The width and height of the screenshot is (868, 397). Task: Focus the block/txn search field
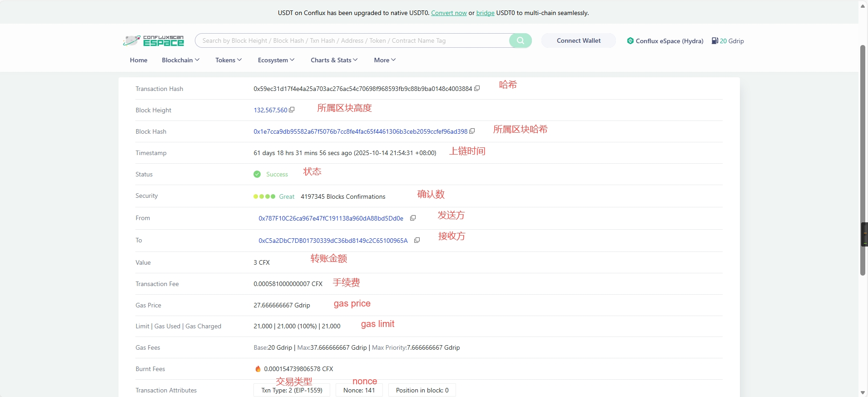(x=352, y=40)
